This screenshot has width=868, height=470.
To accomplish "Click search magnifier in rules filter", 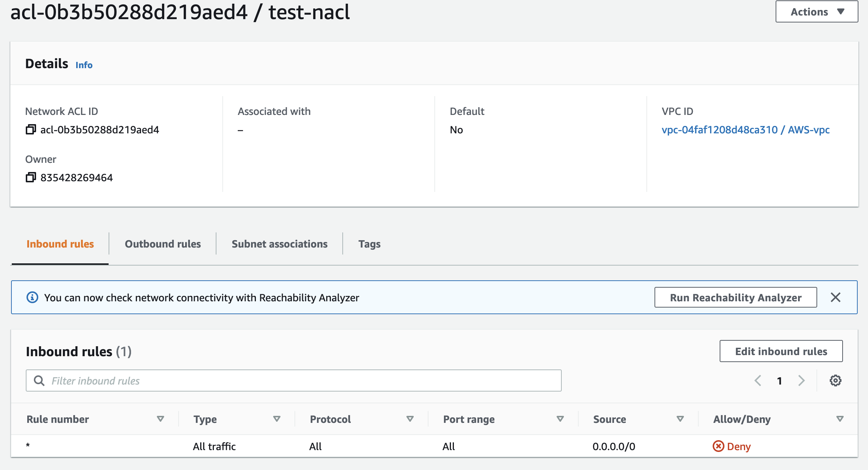I will click(39, 380).
